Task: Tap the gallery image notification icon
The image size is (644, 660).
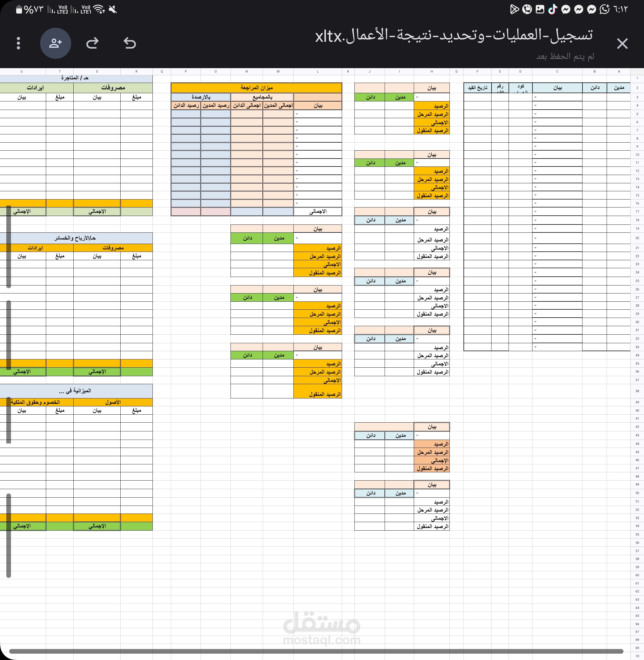Action: coord(540,9)
